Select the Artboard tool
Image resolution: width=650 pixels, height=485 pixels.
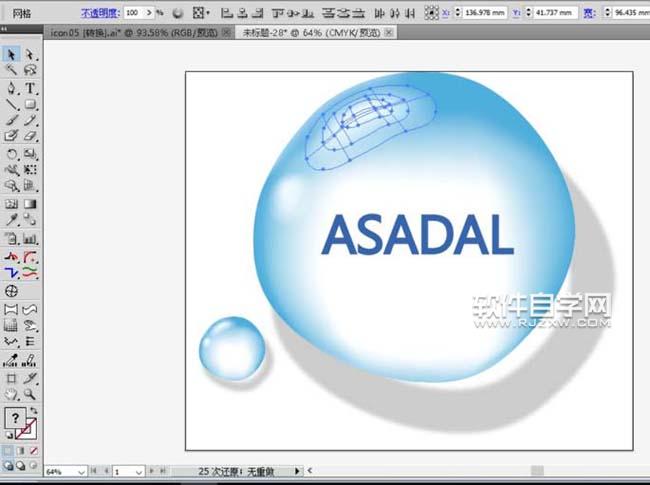[11, 378]
